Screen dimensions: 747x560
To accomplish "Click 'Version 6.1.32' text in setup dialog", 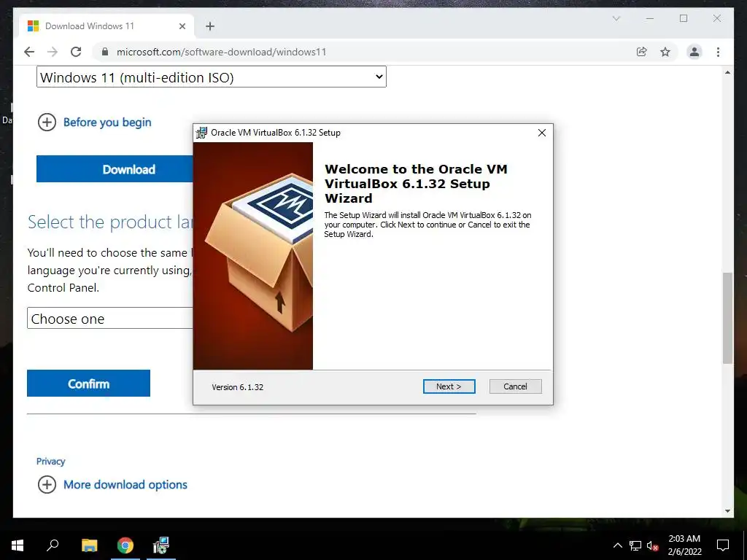I will coord(237,387).
